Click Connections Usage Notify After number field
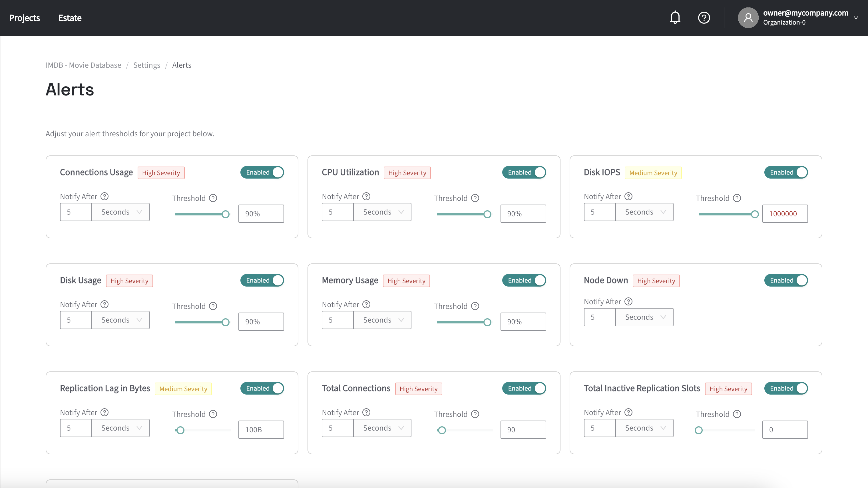 pos(76,212)
